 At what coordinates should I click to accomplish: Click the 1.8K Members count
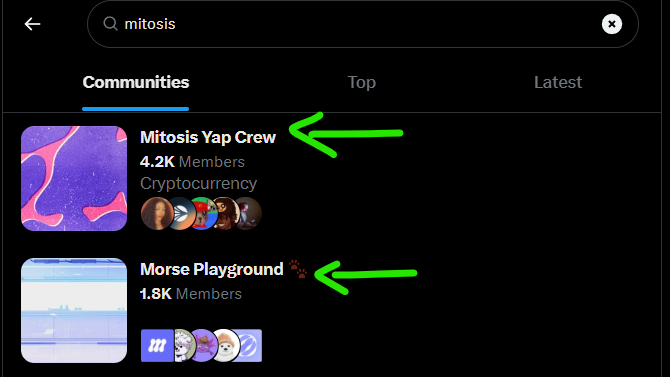191,294
